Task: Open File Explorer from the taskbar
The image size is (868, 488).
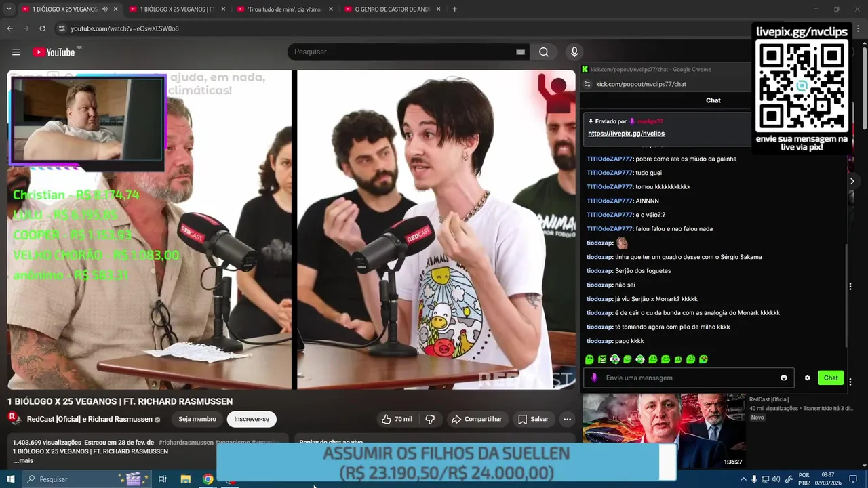Action: (x=186, y=479)
